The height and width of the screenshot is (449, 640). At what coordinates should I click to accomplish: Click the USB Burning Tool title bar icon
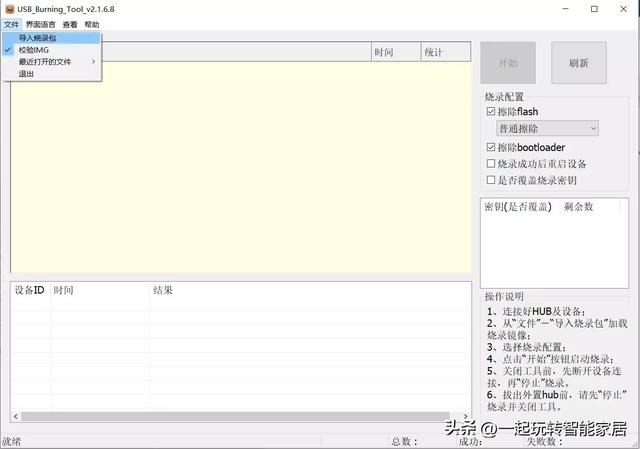(9, 9)
